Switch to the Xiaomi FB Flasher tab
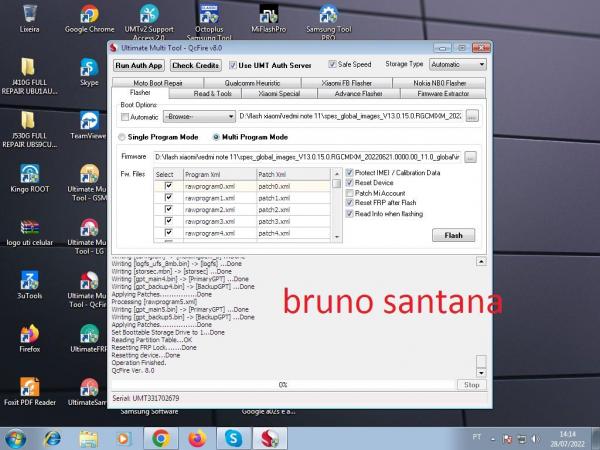Screen dimensions: 600x450 pyautogui.click(x=346, y=83)
